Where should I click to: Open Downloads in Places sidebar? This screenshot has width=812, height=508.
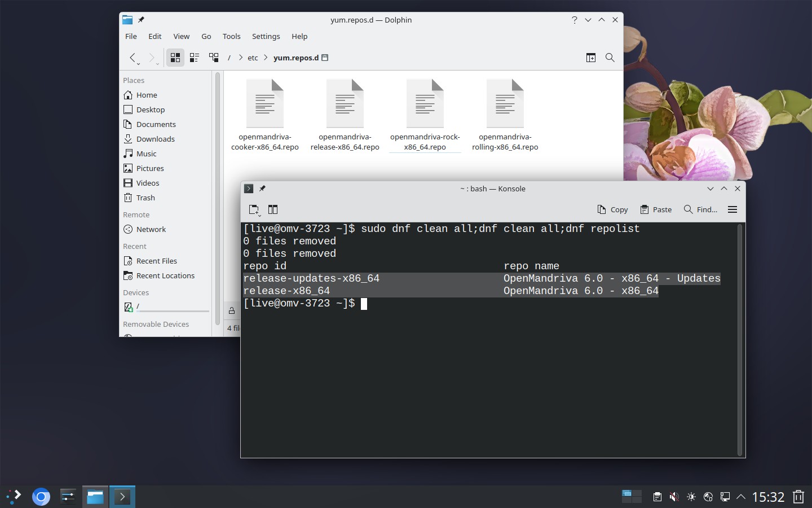[x=155, y=139]
